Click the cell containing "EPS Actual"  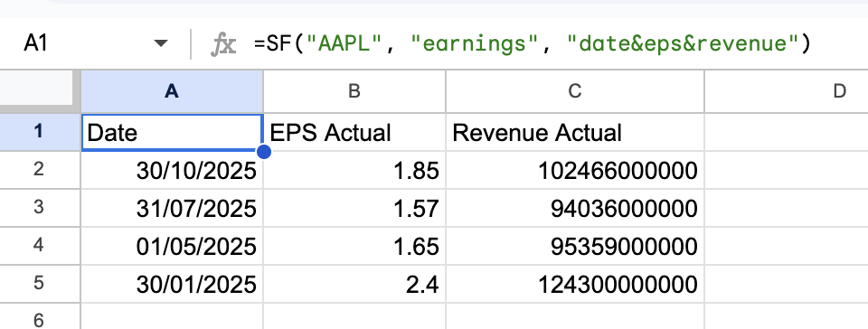354,132
